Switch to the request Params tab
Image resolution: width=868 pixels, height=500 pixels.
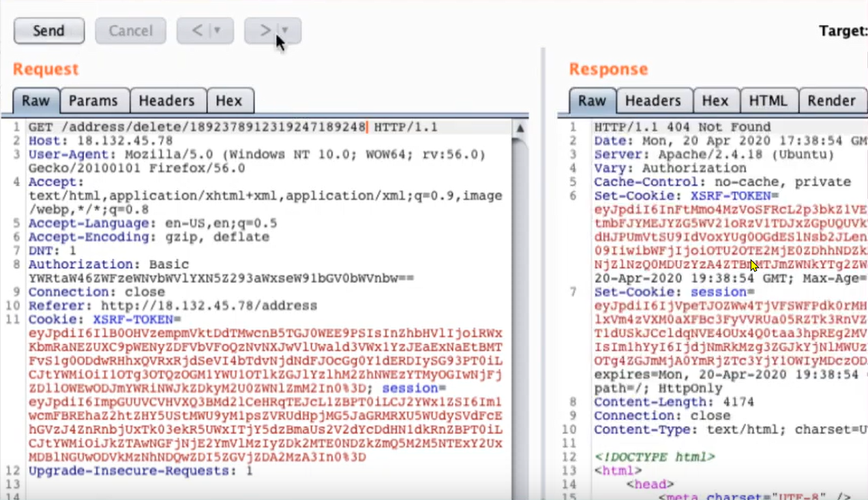coord(93,101)
